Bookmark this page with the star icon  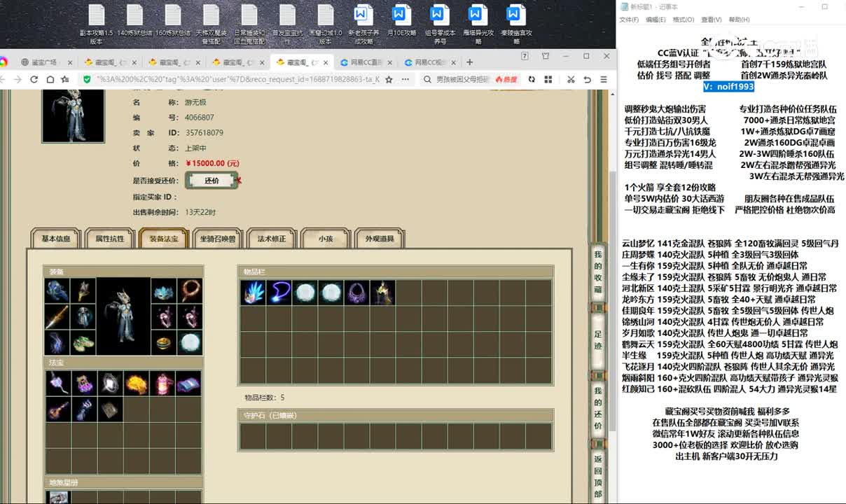coord(389,80)
